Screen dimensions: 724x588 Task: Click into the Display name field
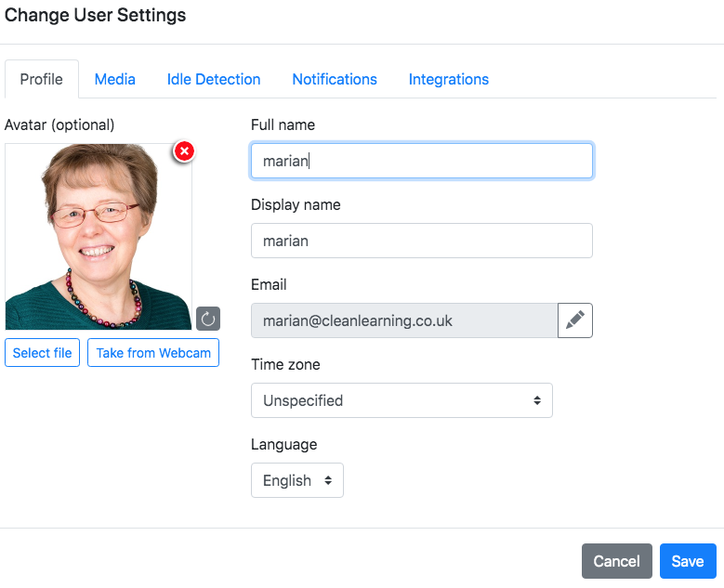click(x=422, y=241)
